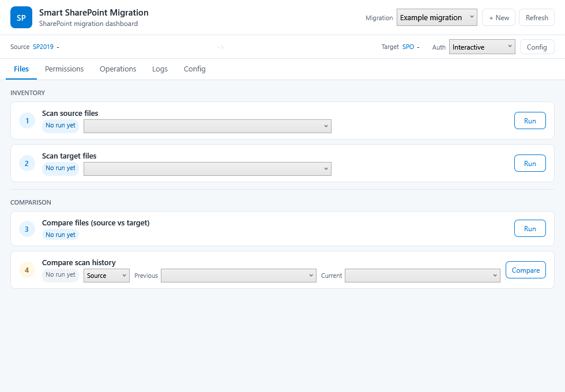The height and width of the screenshot is (392, 565).
Task: Click the Auth label
Action: click(439, 47)
